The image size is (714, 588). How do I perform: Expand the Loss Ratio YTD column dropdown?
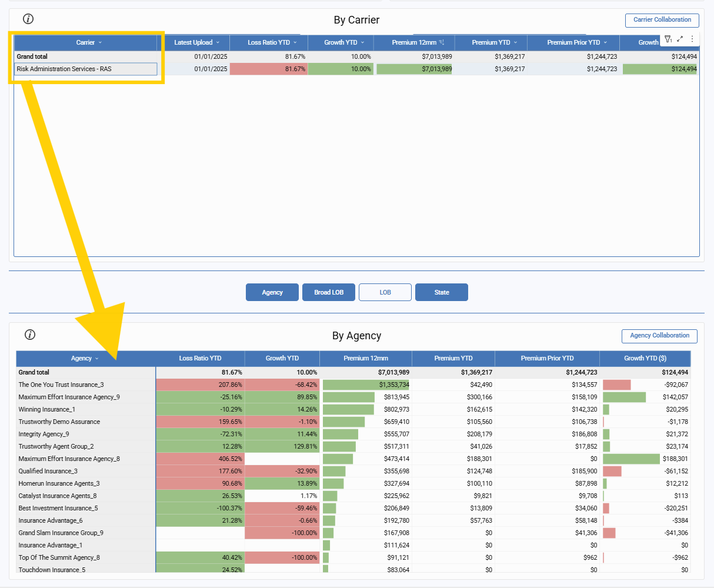tap(295, 42)
